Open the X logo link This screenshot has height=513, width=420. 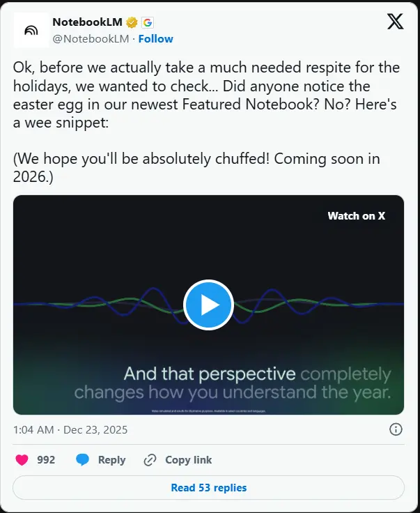click(395, 22)
